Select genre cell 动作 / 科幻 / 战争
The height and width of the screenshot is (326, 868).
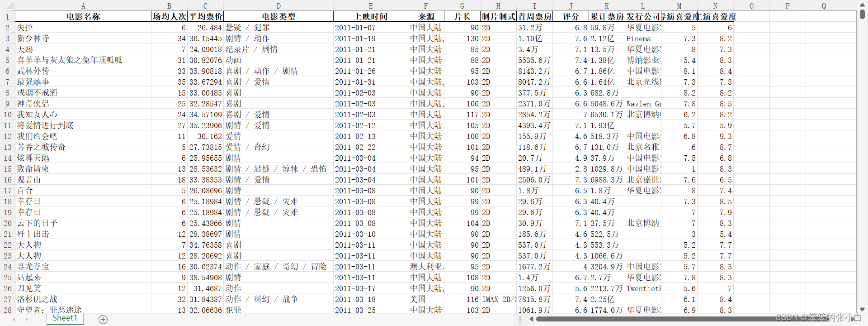tap(278, 299)
